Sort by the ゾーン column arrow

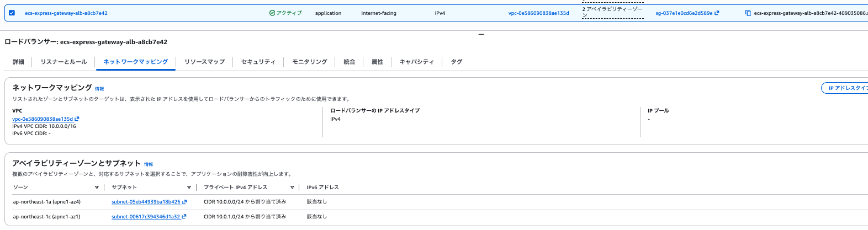click(x=97, y=188)
